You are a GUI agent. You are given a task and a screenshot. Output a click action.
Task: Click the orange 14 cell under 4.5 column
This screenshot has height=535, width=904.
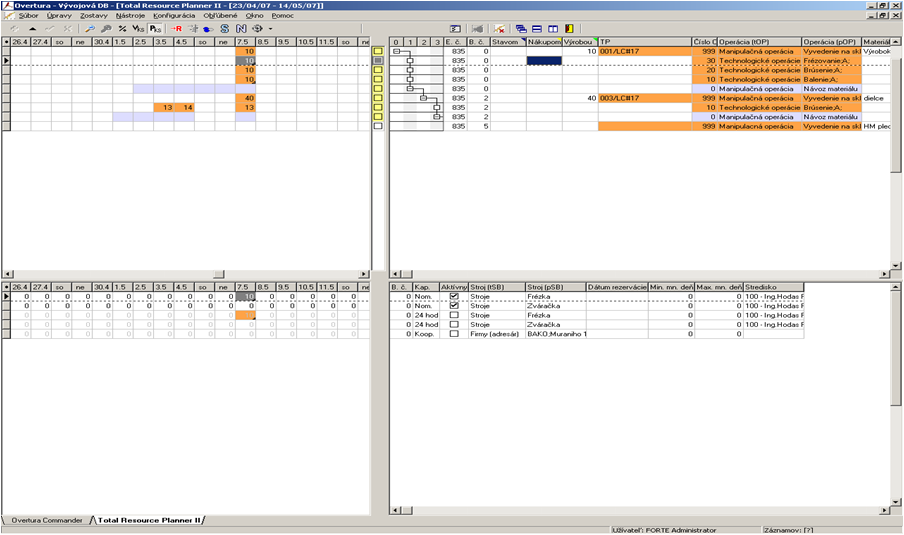tap(184, 107)
